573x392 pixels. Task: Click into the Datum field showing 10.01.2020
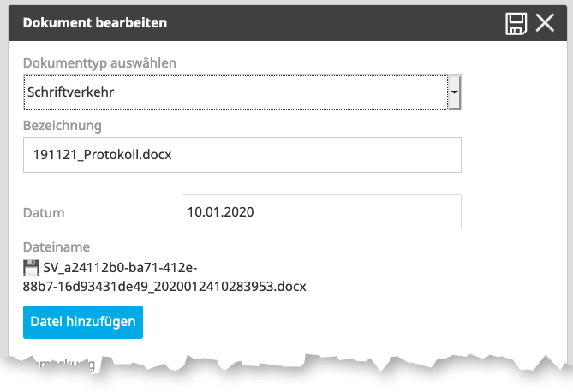click(321, 211)
